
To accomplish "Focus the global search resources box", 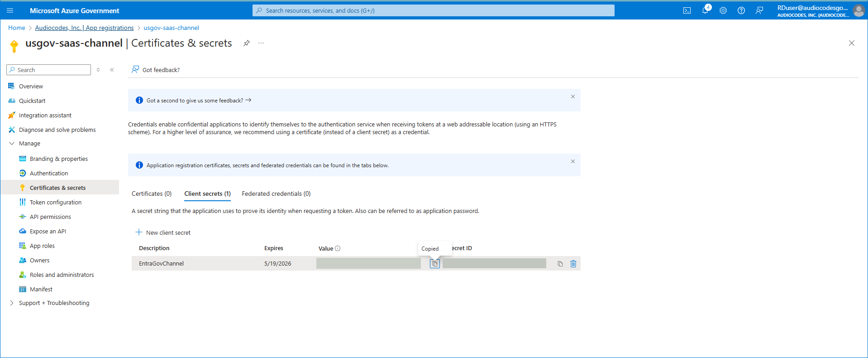I will 433,10.
